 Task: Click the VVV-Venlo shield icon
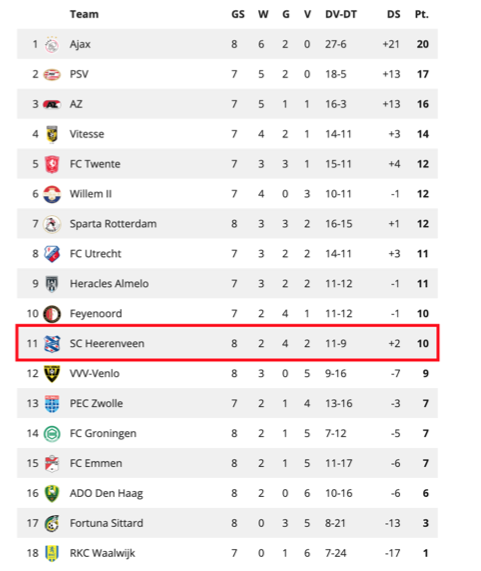pos(52,374)
